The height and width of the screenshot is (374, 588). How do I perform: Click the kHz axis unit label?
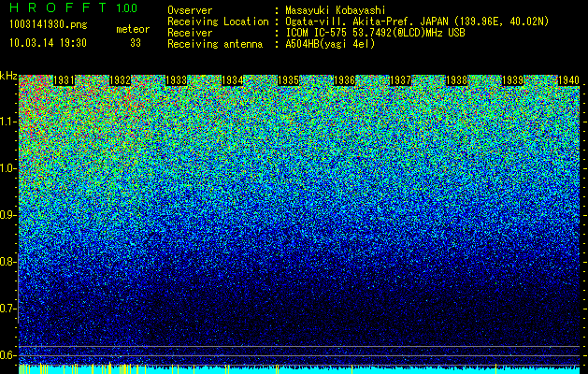click(8, 76)
